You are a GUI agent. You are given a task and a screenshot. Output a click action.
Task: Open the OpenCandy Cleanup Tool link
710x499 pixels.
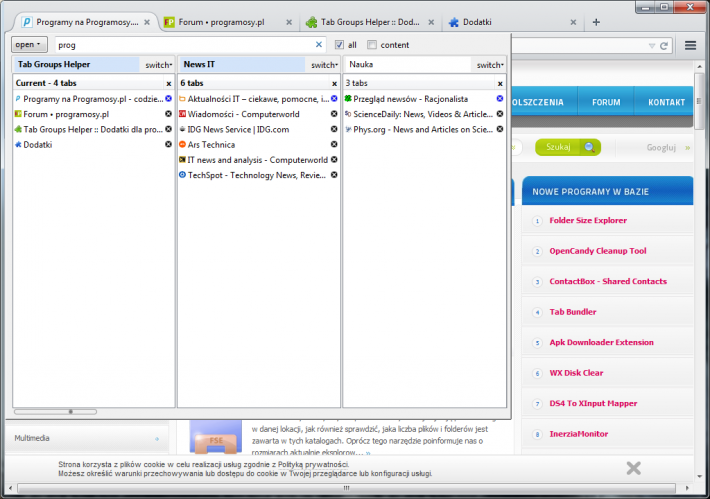coord(598,251)
